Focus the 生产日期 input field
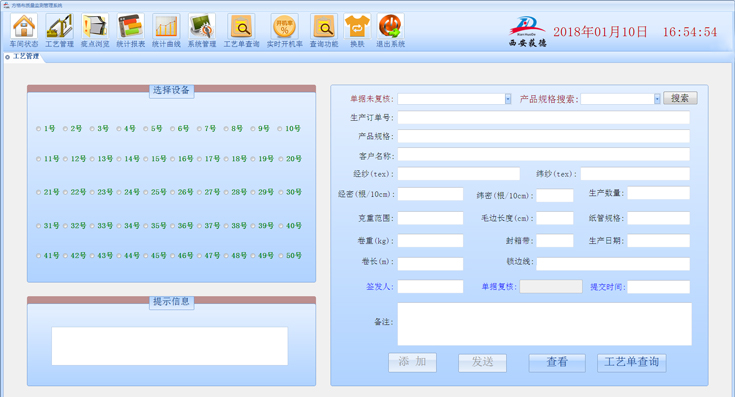The height and width of the screenshot is (397, 735). [x=658, y=241]
